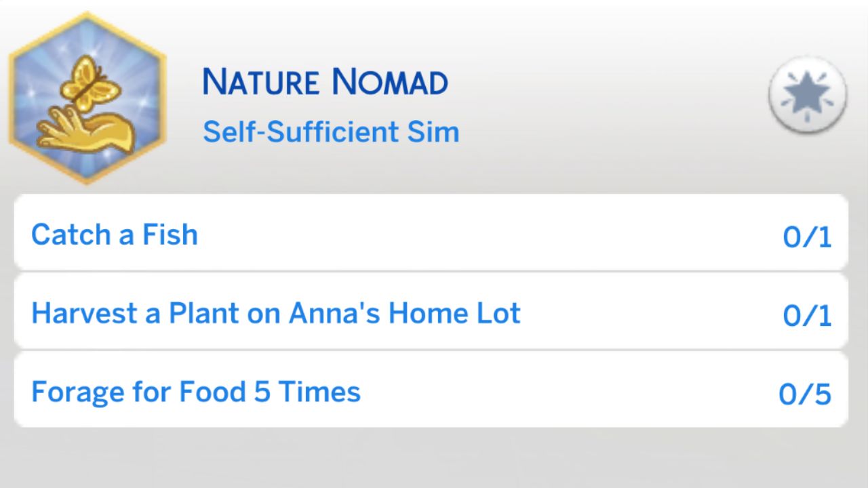This screenshot has height=488, width=868.
Task: Click the Self-Sufficient Sim subtitle
Action: 331,131
